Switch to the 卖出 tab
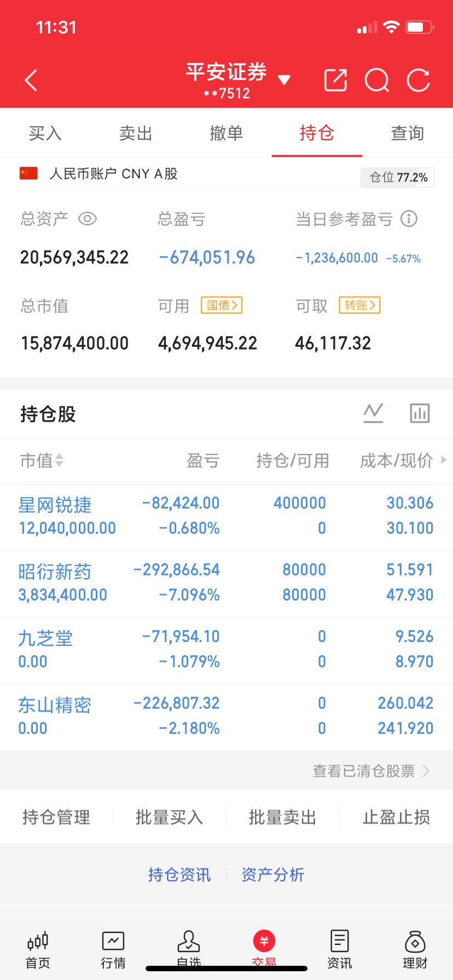The width and height of the screenshot is (453, 980). 136,133
